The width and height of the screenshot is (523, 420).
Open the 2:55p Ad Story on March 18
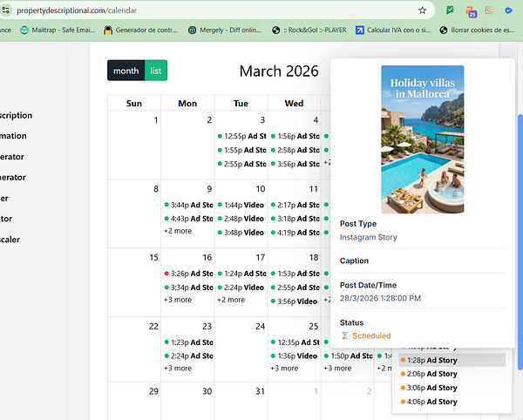tap(295, 288)
